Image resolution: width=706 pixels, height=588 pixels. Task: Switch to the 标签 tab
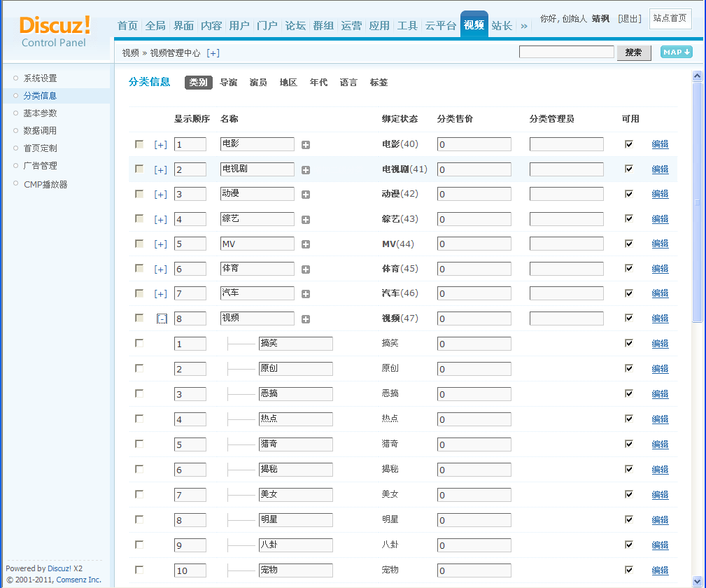pyautogui.click(x=379, y=83)
